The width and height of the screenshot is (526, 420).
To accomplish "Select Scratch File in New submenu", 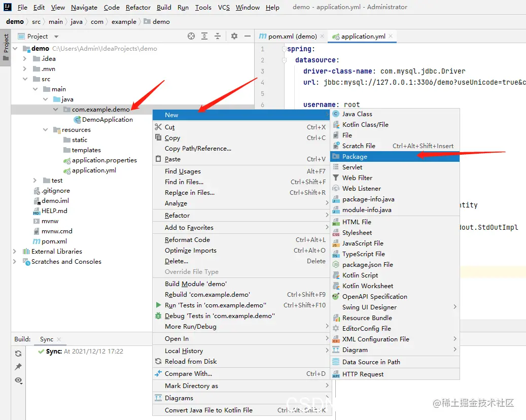I will tap(395, 146).
